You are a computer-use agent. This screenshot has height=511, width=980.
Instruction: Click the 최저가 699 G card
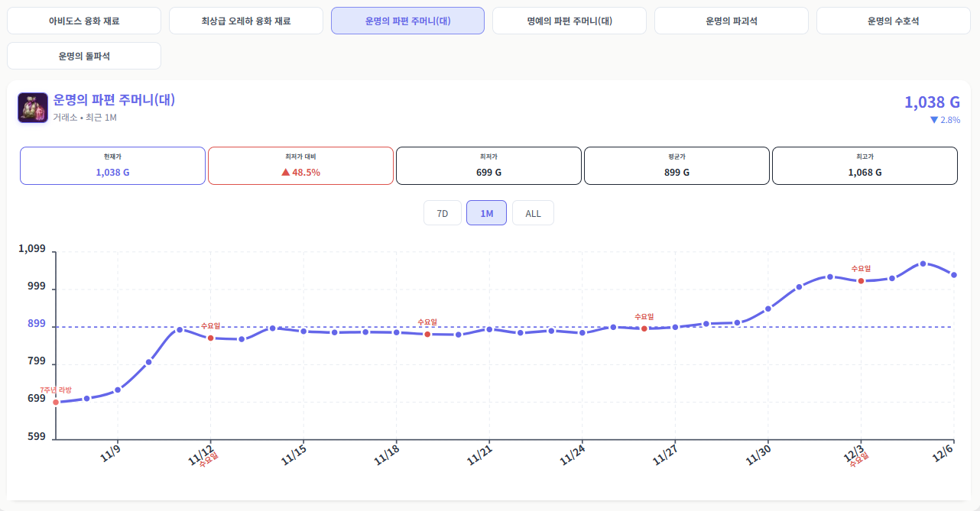(x=488, y=166)
